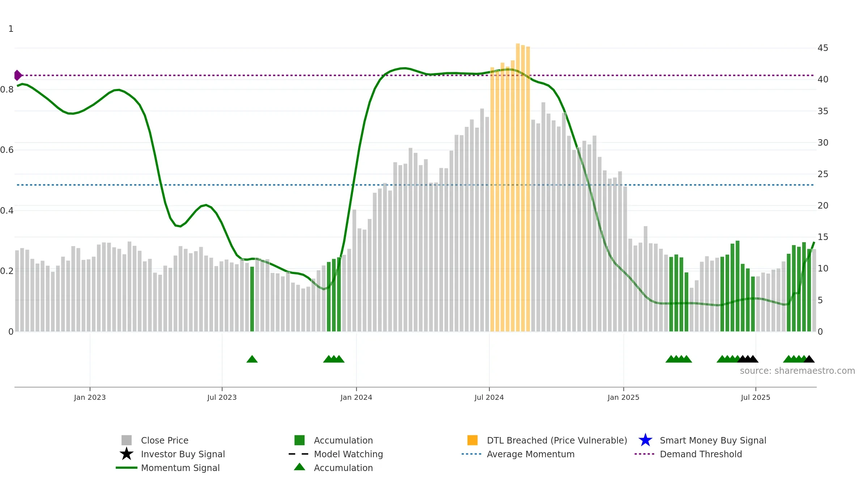Click the Jan 2024 axis label
Screen dimensions: 868x488
tap(356, 397)
